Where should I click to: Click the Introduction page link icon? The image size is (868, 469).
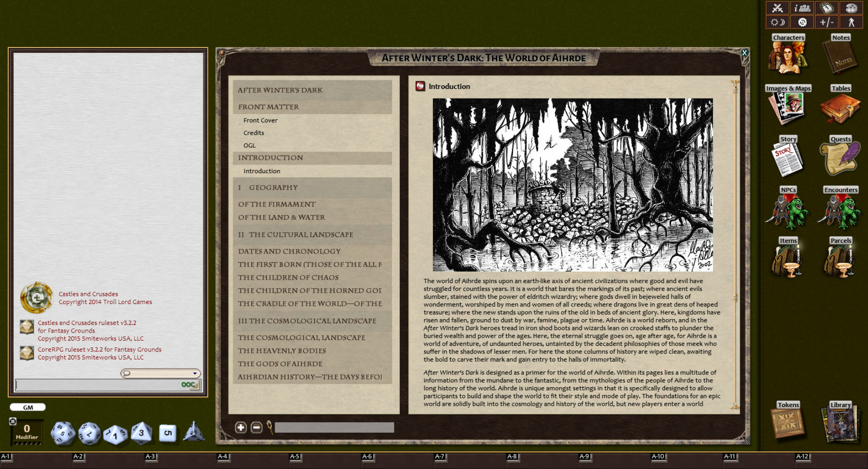[420, 86]
